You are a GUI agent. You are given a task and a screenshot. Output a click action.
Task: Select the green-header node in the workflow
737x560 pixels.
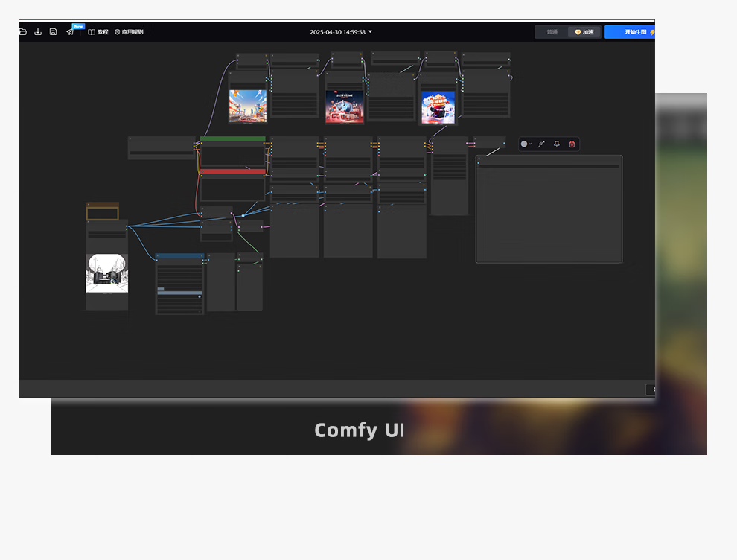point(232,139)
